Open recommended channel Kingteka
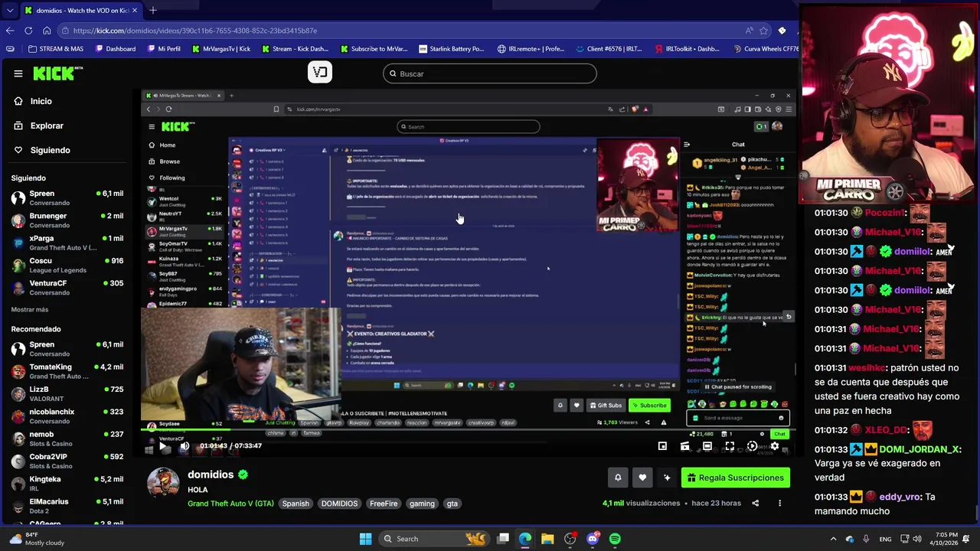 pyautogui.click(x=67, y=483)
